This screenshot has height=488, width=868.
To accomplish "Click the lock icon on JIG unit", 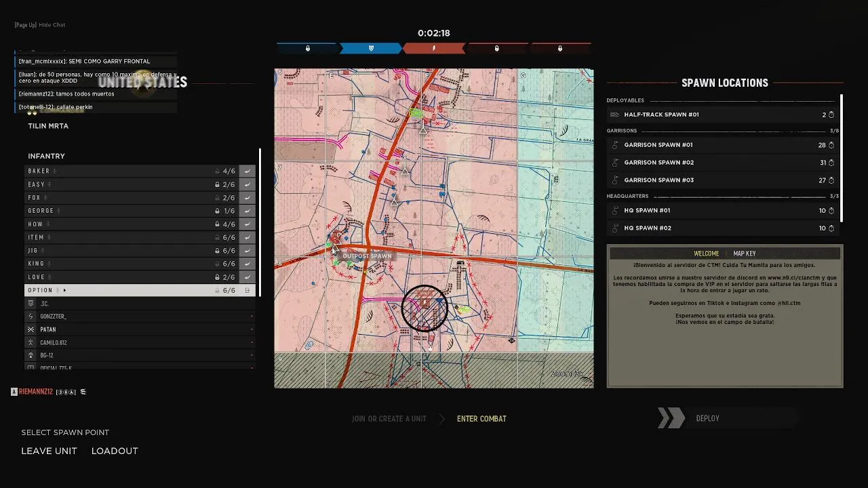I will click(x=217, y=251).
